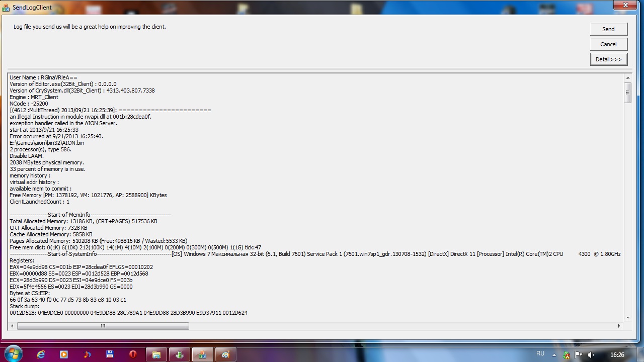Close the SendLogClient window

pos(626,5)
